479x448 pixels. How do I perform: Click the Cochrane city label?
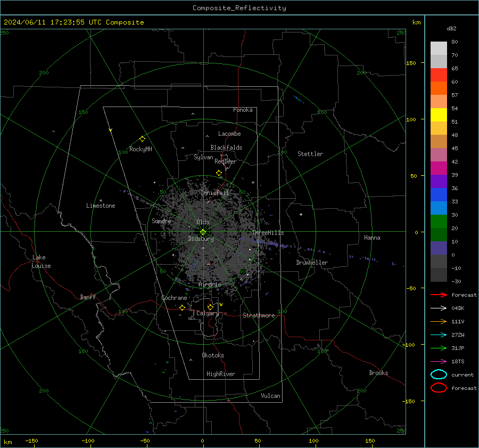(174, 298)
